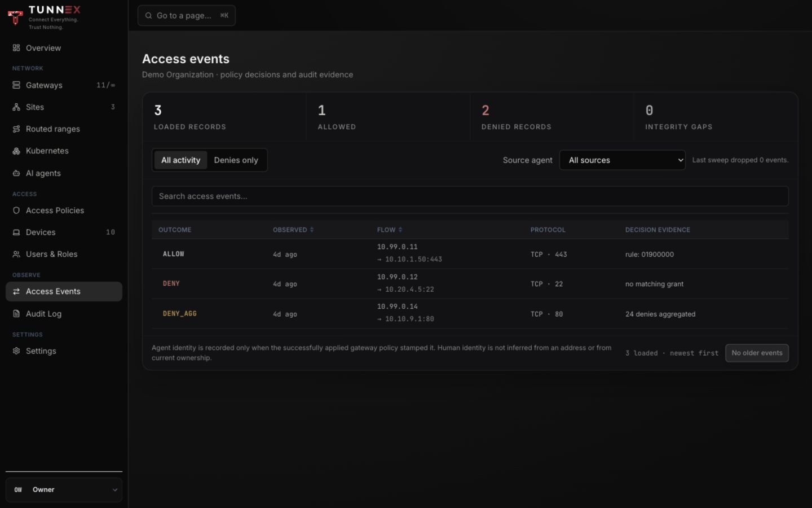Navigate to Routed ranges
Viewport: 812px width, 508px height.
(x=64, y=129)
